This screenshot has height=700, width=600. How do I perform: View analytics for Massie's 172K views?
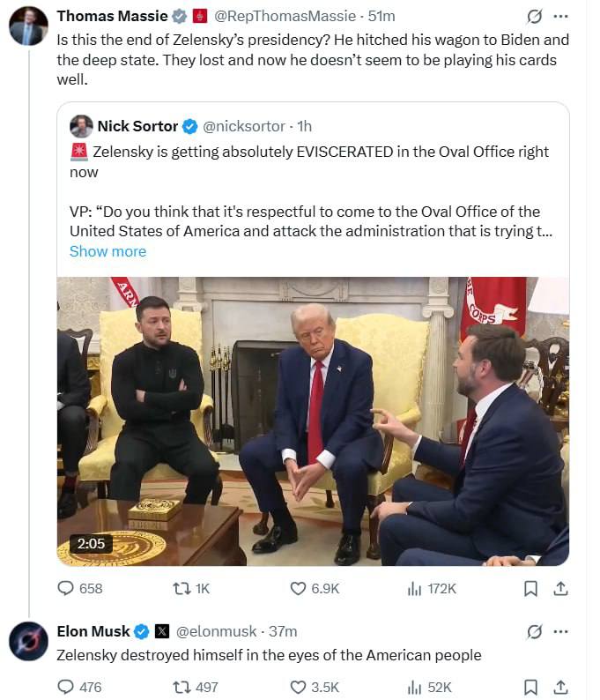pos(415,589)
